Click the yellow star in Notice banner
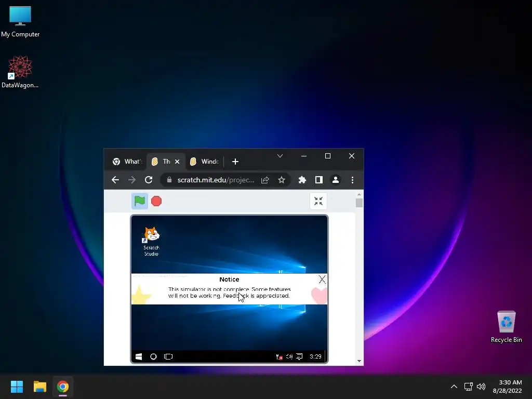The width and height of the screenshot is (532, 399). 141,295
